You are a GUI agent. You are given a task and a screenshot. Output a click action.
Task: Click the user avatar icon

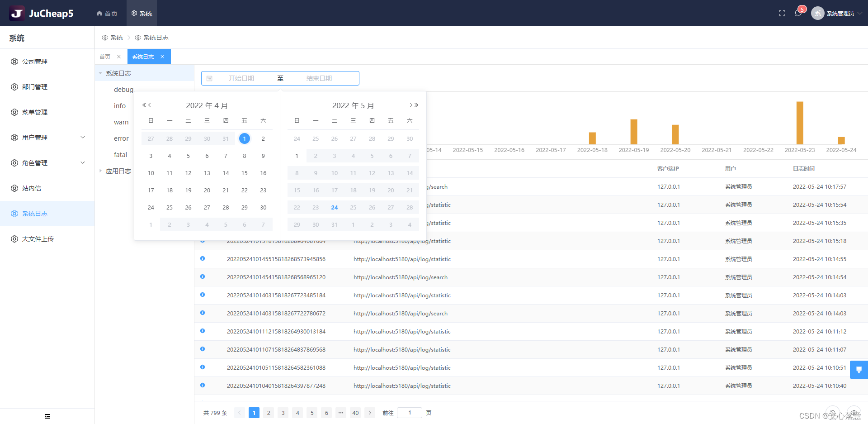pyautogui.click(x=817, y=13)
